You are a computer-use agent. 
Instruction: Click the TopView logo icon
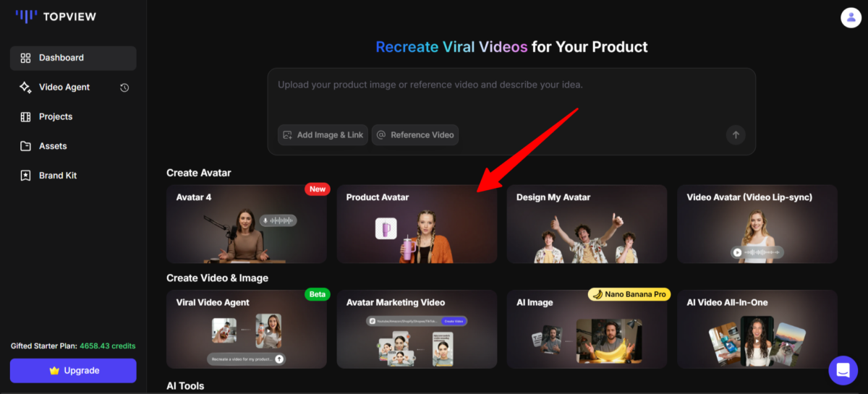(26, 16)
